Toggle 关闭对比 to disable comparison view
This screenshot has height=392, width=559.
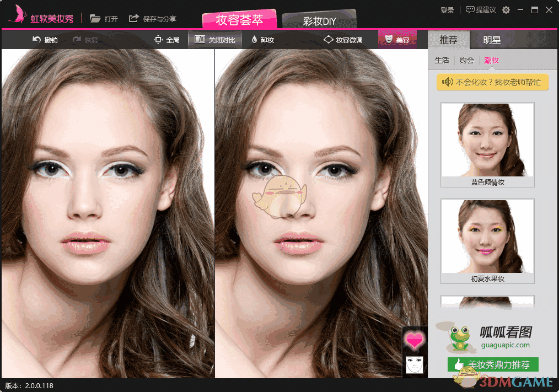coord(214,39)
